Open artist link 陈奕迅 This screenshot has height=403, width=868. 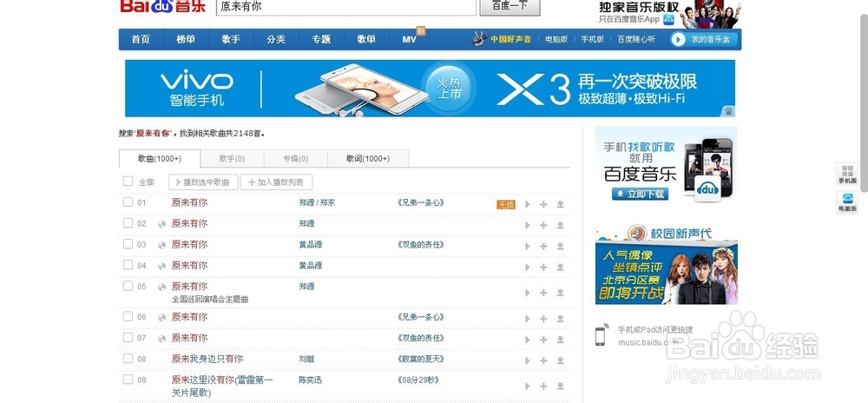[x=310, y=380]
